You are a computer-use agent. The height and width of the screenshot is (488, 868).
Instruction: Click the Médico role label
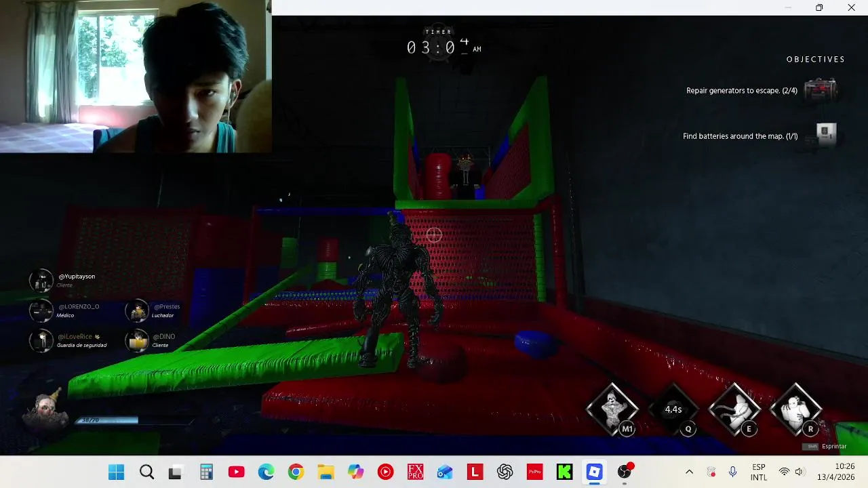pyautogui.click(x=66, y=316)
